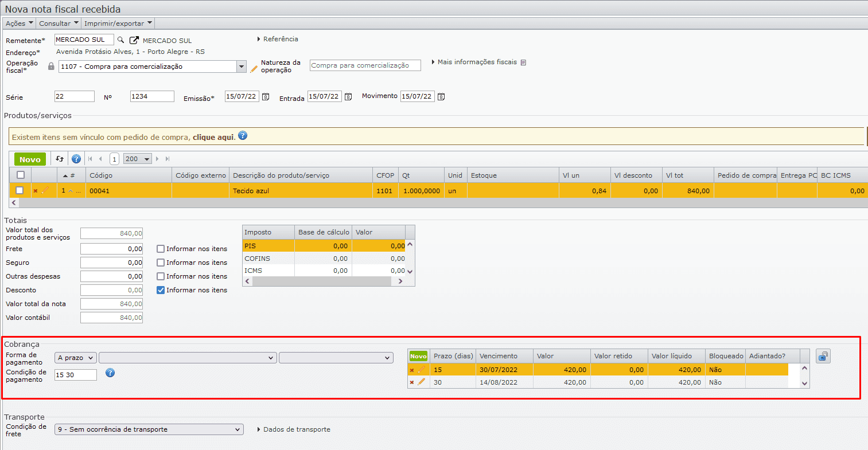The height and width of the screenshot is (450, 868).
Task: Open the Emissão date calendar picker
Action: [x=266, y=97]
